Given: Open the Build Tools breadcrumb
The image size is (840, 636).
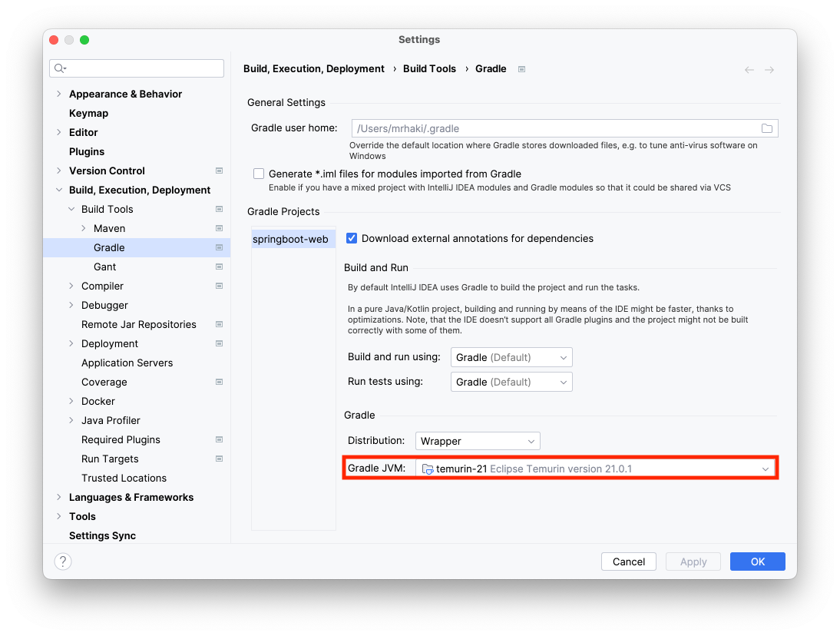Looking at the screenshot, I should click(429, 68).
